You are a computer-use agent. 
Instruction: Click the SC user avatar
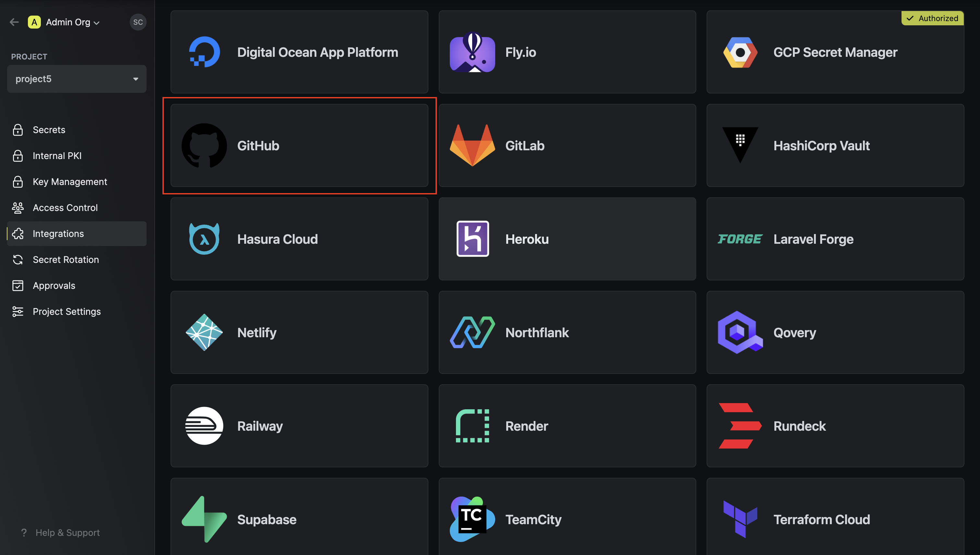click(138, 22)
